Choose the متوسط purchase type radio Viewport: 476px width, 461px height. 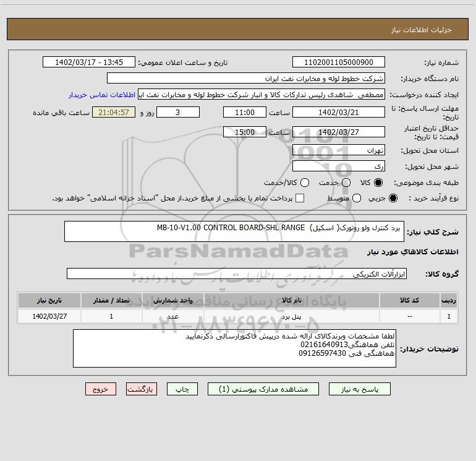click(357, 198)
